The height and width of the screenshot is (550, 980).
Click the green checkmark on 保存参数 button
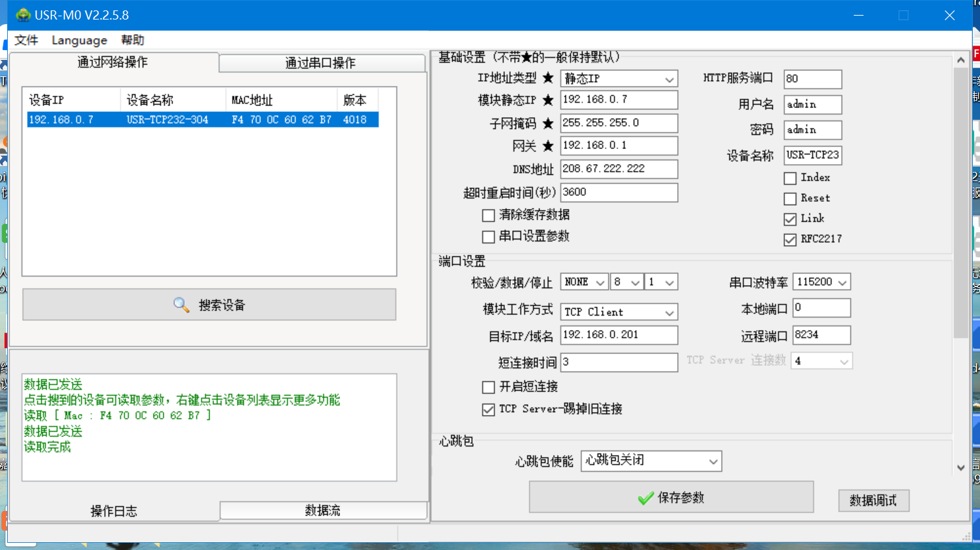coord(646,499)
